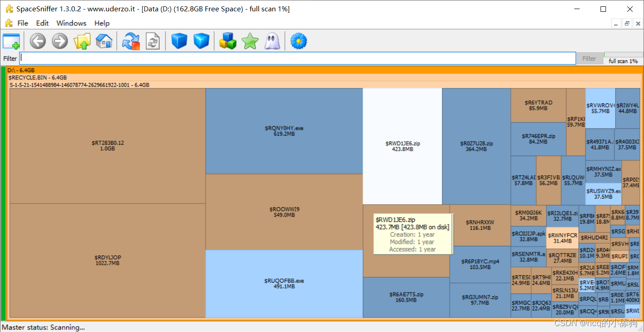Select the $RM0GI6K 34.2MB block
The height and width of the screenshot is (332, 644).
[x=529, y=215]
